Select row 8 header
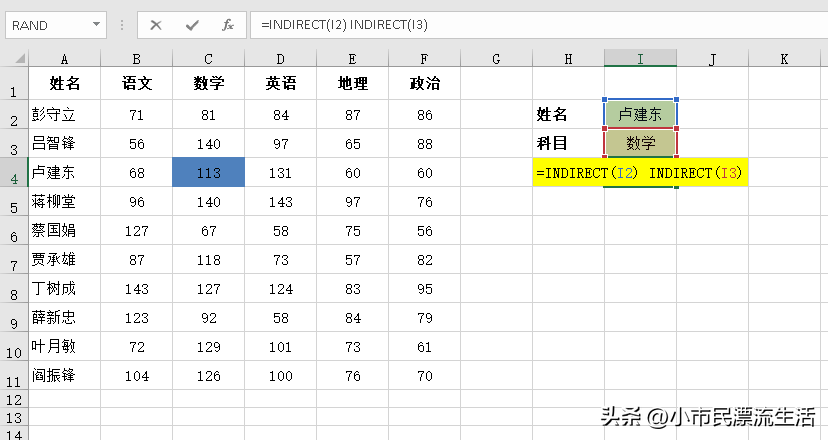The height and width of the screenshot is (440, 828). click(x=14, y=288)
